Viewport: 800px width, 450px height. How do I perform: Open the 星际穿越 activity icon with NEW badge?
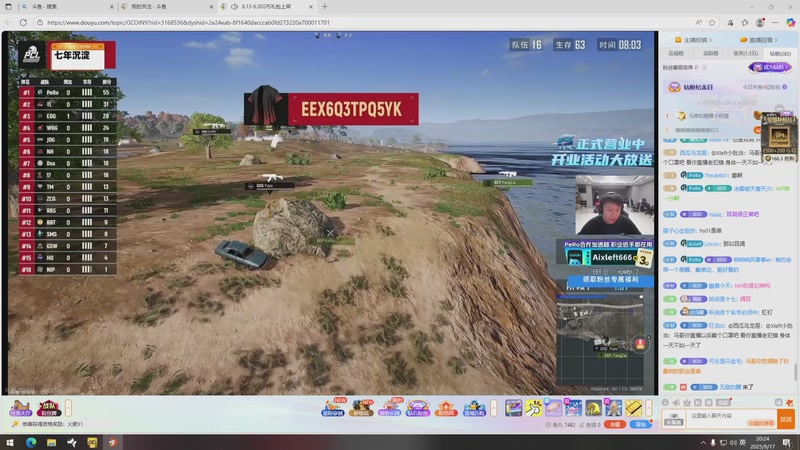point(333,408)
